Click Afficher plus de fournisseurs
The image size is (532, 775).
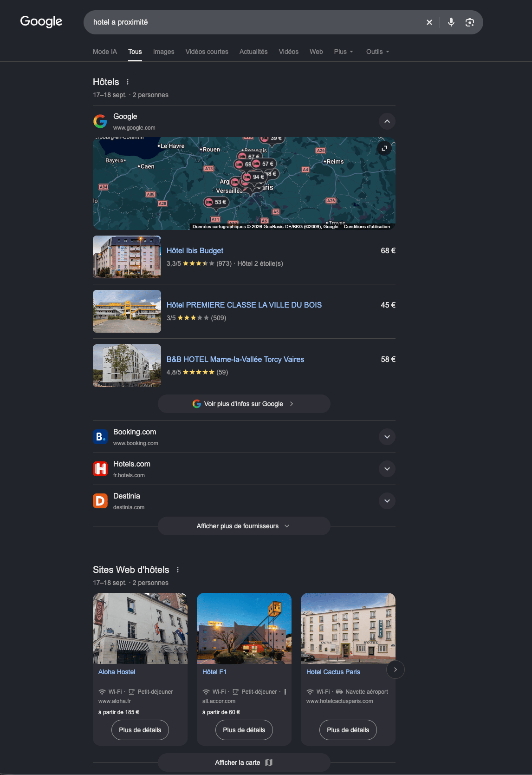pyautogui.click(x=244, y=526)
